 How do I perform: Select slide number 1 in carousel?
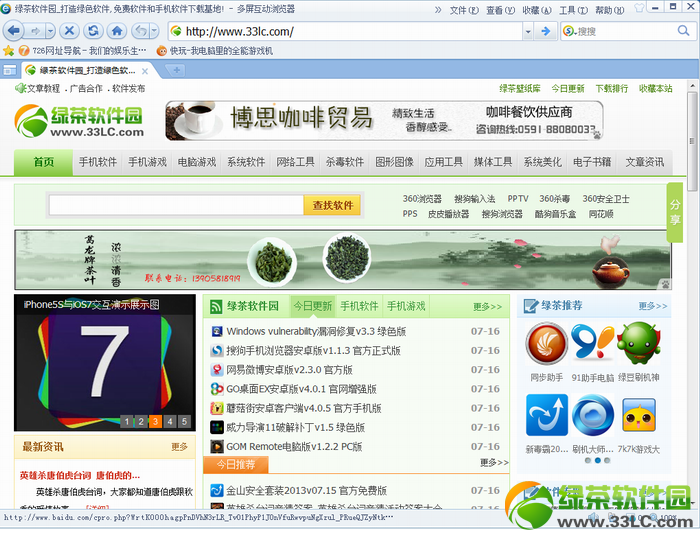tap(127, 421)
